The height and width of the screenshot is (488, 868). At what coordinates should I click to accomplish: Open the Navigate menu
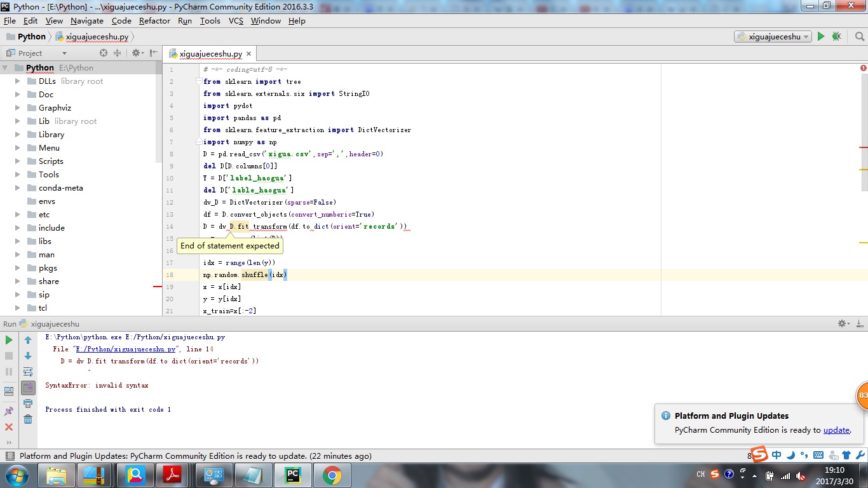coord(87,20)
